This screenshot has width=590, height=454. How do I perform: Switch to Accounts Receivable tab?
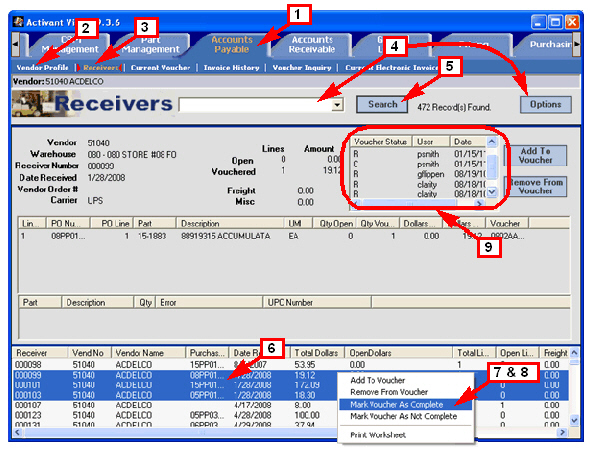coord(312,44)
